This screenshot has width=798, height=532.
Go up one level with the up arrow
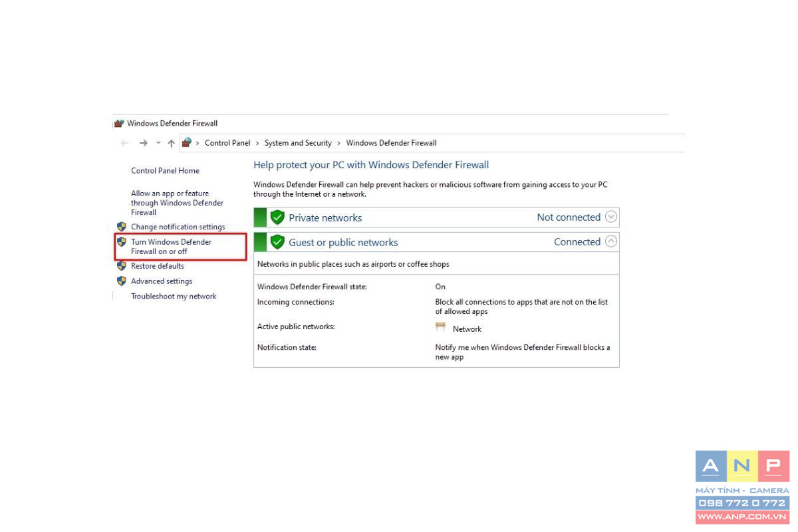click(x=172, y=143)
